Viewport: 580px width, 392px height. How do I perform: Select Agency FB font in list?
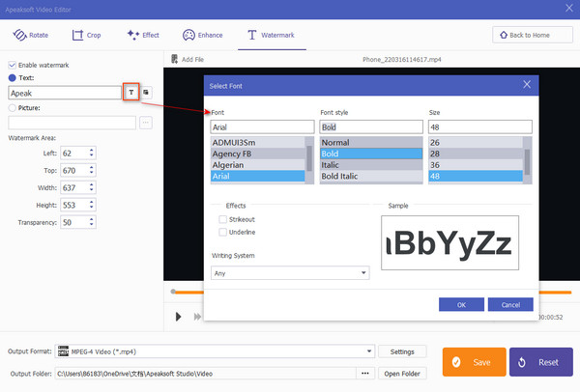tap(258, 154)
